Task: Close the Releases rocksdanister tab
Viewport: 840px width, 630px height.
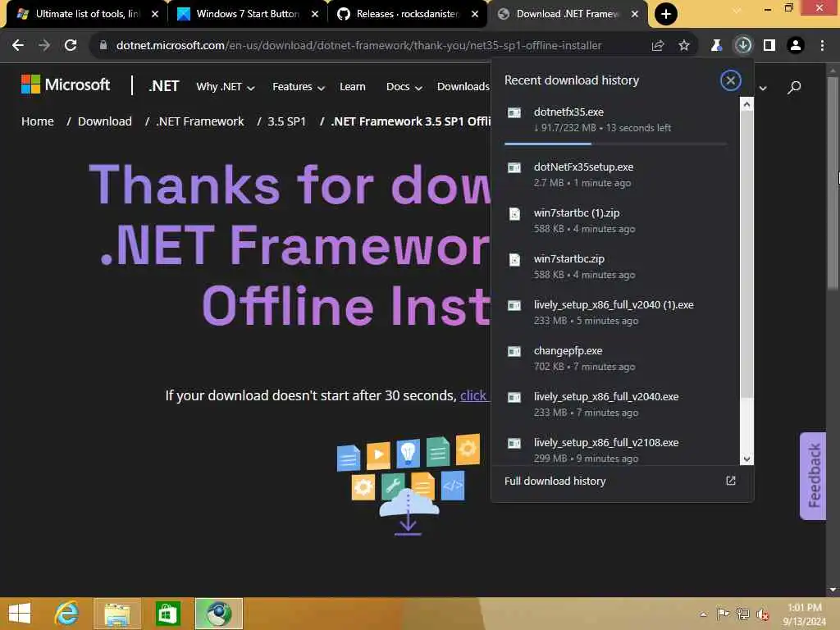Action: (x=475, y=14)
